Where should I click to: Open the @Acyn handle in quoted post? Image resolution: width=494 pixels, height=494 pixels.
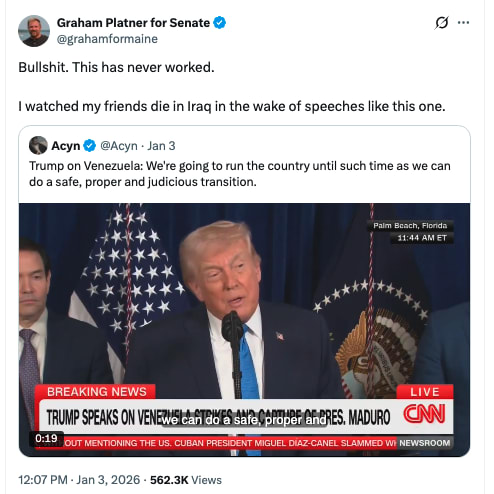pyautogui.click(x=119, y=146)
